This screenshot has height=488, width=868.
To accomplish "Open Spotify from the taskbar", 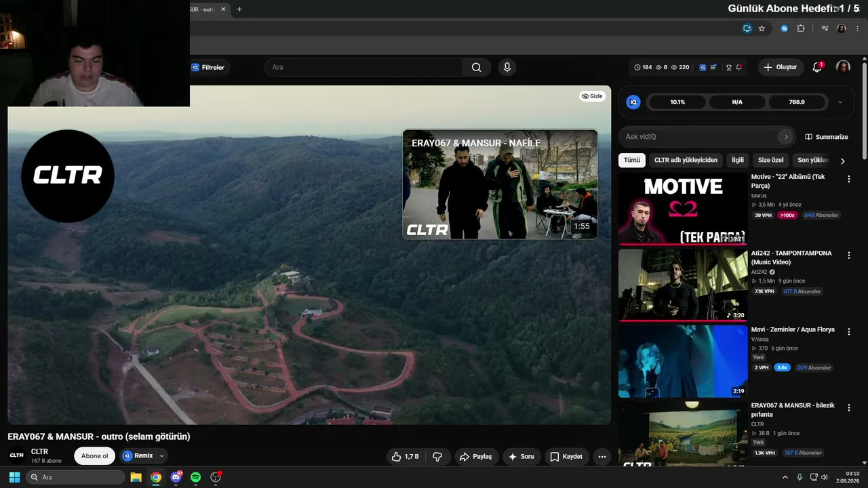I will tap(196, 477).
